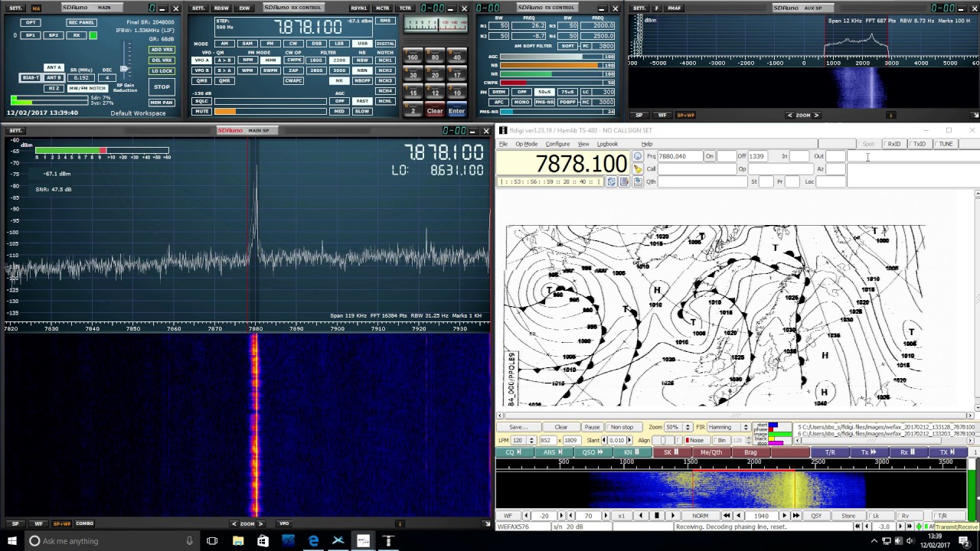Click the ANS macro button
Image resolution: width=980 pixels, height=551 pixels.
pyautogui.click(x=554, y=452)
